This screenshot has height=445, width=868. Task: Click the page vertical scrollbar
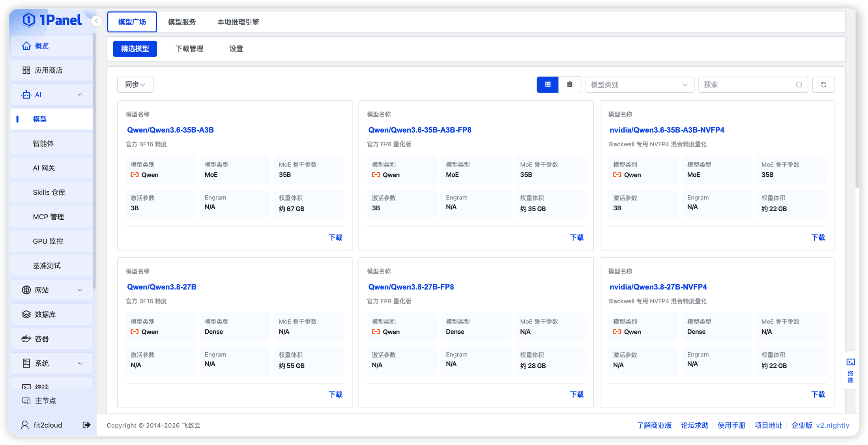857,99
